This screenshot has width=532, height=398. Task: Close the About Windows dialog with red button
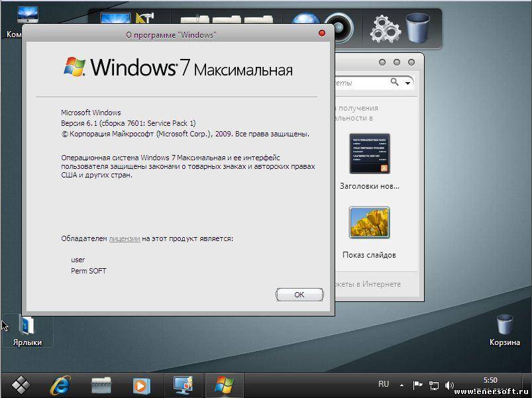coord(321,33)
